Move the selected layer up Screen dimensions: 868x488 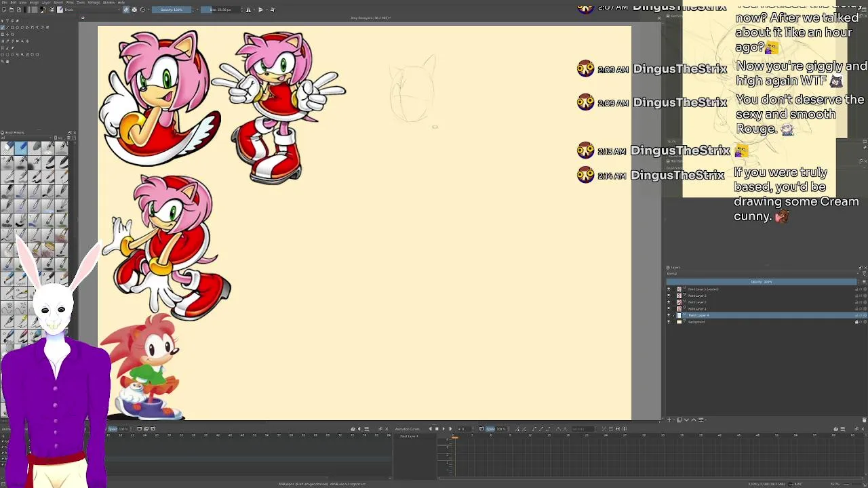[x=694, y=420]
